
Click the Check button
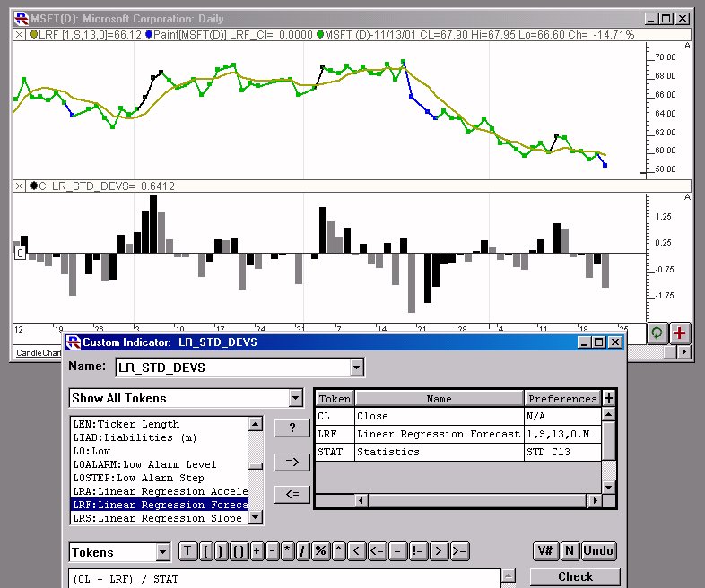pos(575,576)
